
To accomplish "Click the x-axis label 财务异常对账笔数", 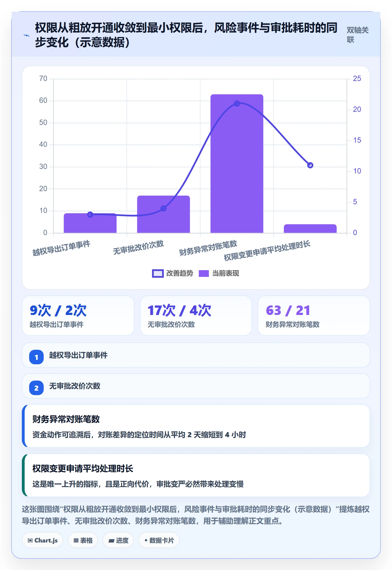I will 208,248.
